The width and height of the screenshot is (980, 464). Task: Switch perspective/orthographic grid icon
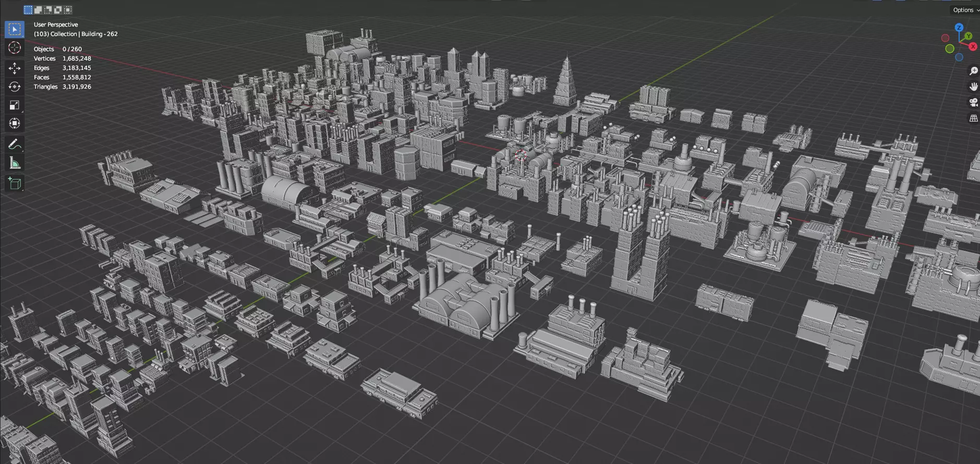(x=973, y=118)
